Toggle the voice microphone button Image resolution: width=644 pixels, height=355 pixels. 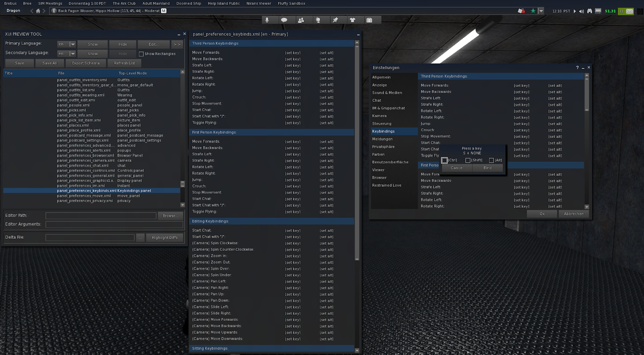267,20
